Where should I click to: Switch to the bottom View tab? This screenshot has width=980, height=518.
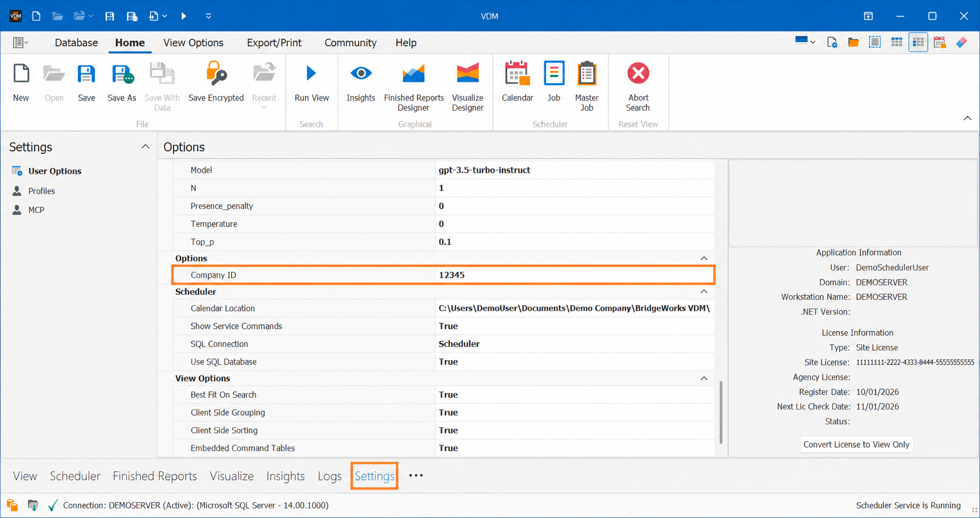(x=25, y=476)
